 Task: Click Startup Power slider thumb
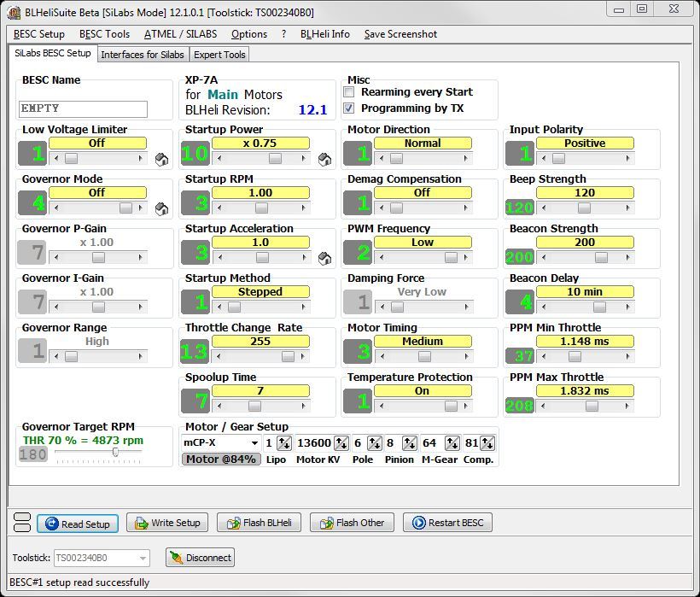(x=275, y=159)
